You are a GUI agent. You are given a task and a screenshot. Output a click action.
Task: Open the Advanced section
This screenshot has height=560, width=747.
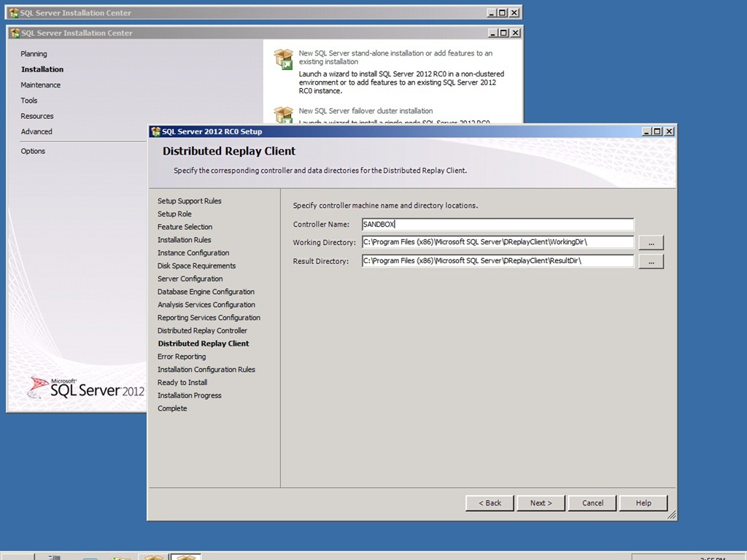[x=36, y=132]
